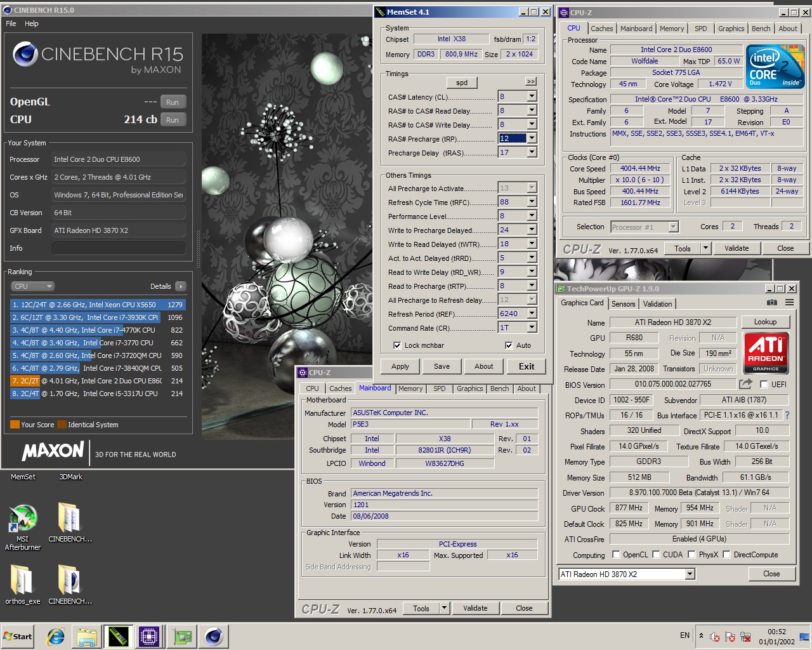The image size is (812, 650).
Task: Select the orthos_exe folder on desktop
Action: (22, 585)
